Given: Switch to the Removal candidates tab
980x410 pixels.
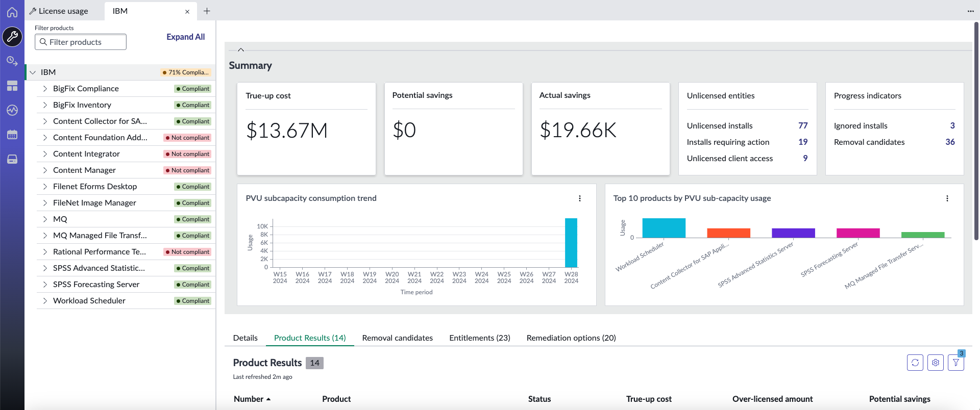Looking at the screenshot, I should pos(398,338).
